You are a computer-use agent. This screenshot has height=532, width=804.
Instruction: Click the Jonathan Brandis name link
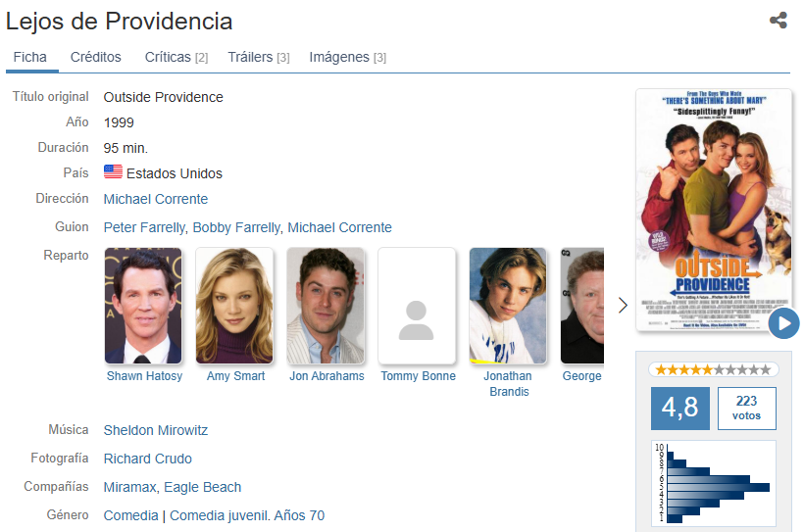point(508,384)
